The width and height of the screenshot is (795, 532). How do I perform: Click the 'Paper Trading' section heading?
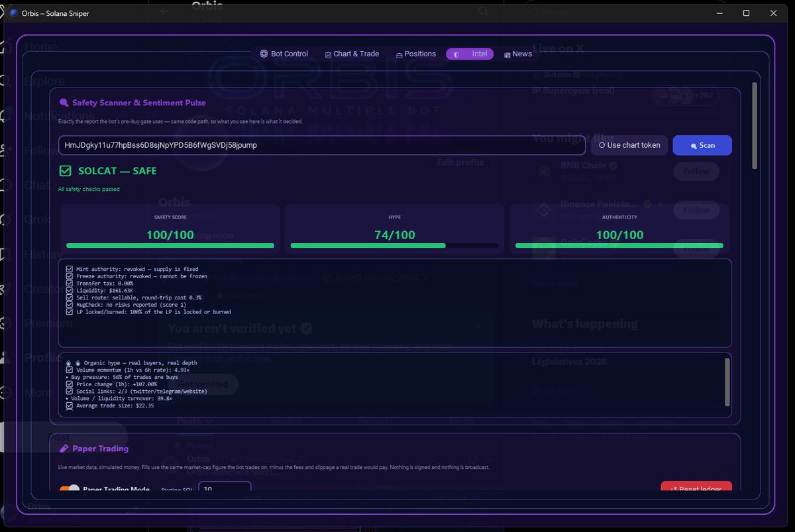[x=100, y=449]
